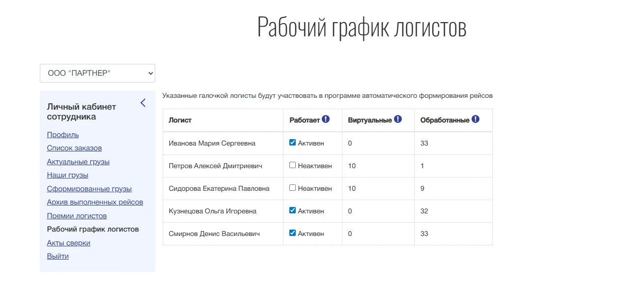Click the Обработанные value 33 for Смирнов
644x295 pixels.
point(424,234)
